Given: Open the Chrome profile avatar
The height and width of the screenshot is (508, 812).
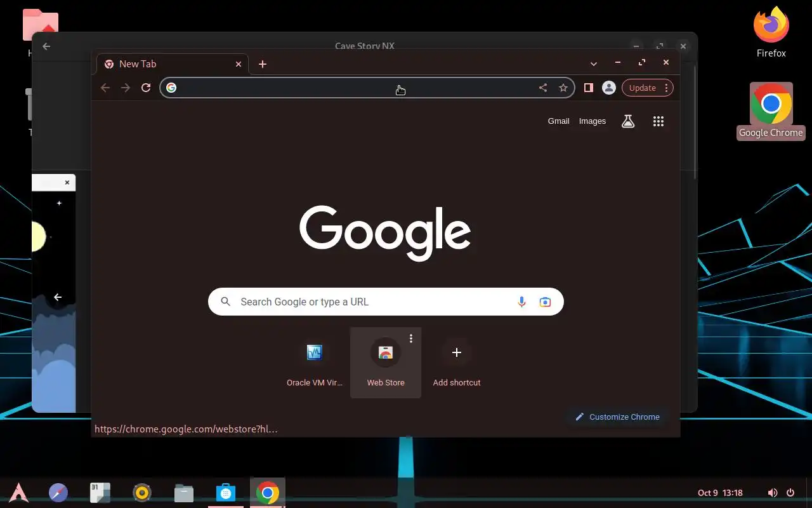Looking at the screenshot, I should pyautogui.click(x=609, y=88).
